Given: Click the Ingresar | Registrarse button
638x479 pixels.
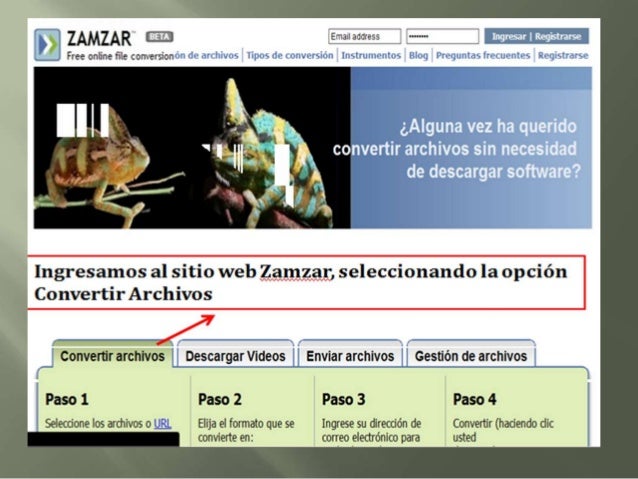Looking at the screenshot, I should click(536, 36).
